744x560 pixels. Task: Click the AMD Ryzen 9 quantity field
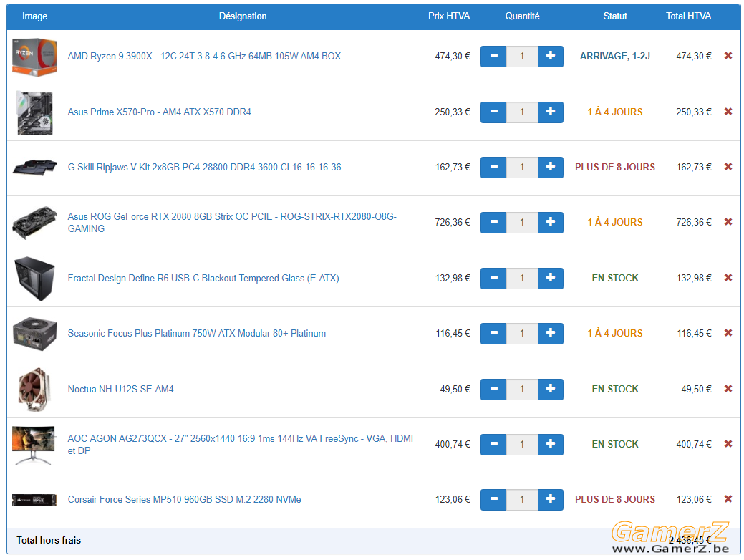[x=522, y=56]
